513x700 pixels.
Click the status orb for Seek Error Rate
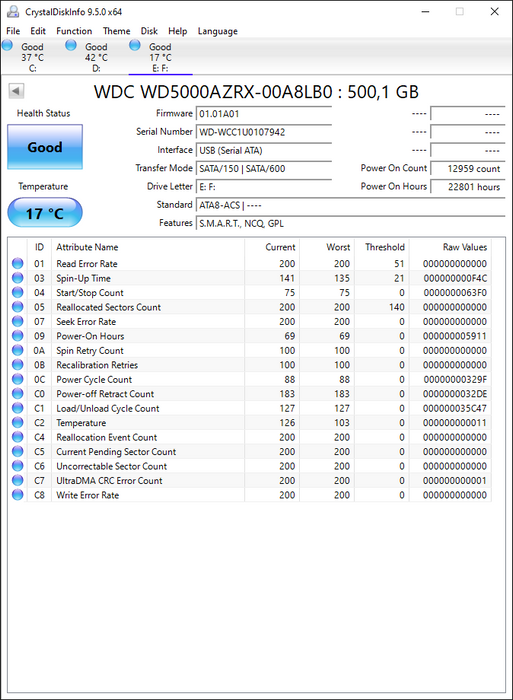point(18,321)
